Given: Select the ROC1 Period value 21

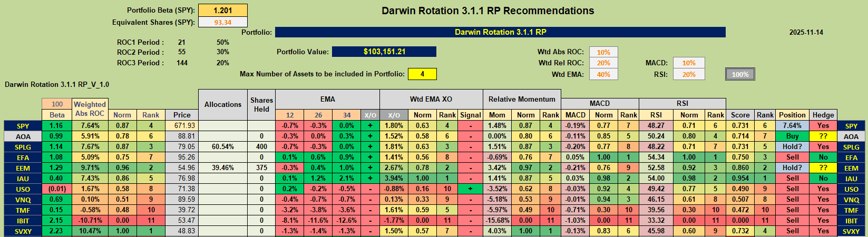Looking at the screenshot, I should (181, 42).
